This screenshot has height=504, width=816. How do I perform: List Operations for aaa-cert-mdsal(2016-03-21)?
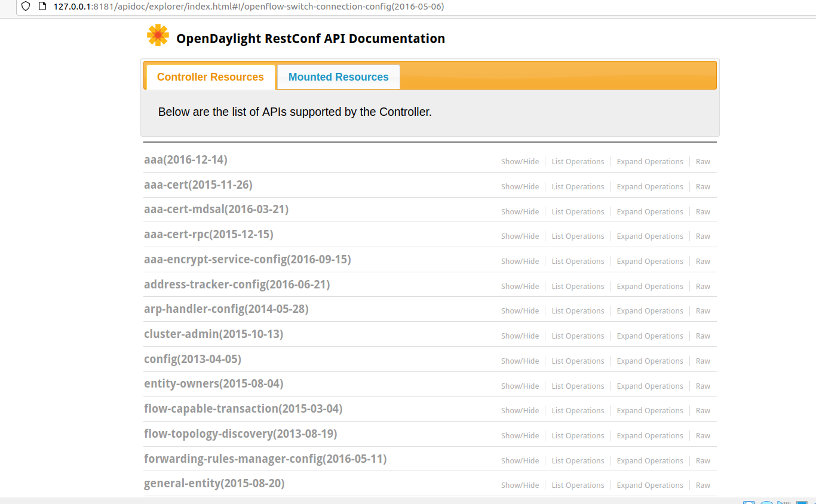point(578,212)
